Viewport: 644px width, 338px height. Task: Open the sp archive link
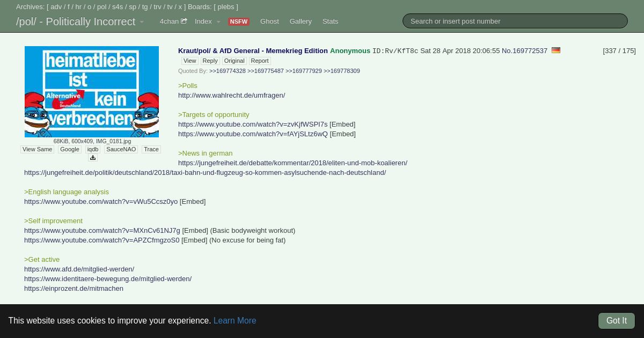pyautogui.click(x=133, y=7)
